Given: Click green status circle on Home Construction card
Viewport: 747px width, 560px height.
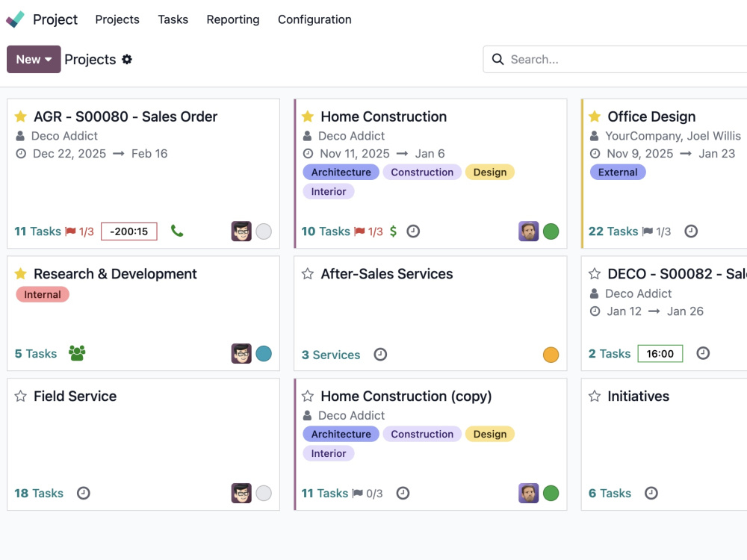Looking at the screenshot, I should (x=551, y=231).
